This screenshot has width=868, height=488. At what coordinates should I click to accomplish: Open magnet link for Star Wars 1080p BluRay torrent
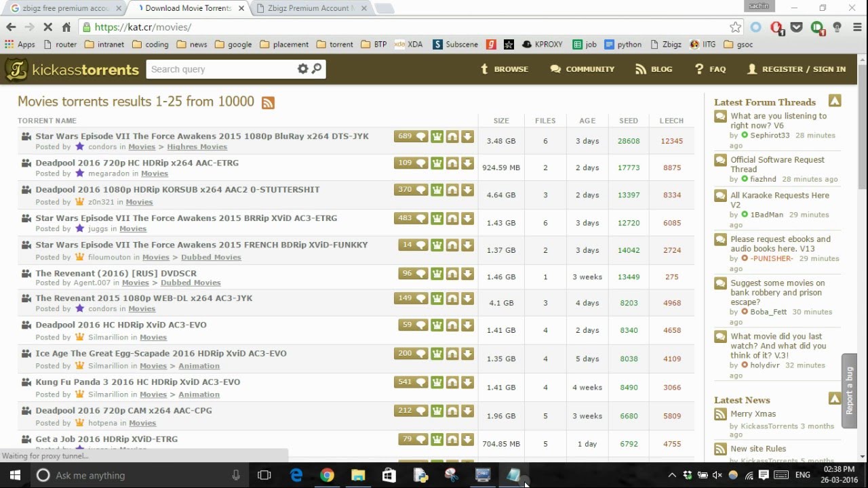tap(452, 136)
